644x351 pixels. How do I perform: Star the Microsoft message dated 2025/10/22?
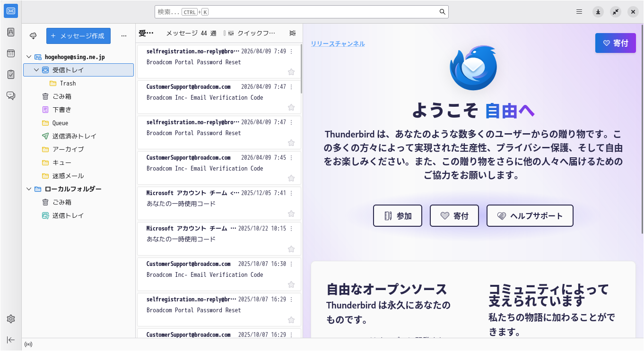pos(291,249)
